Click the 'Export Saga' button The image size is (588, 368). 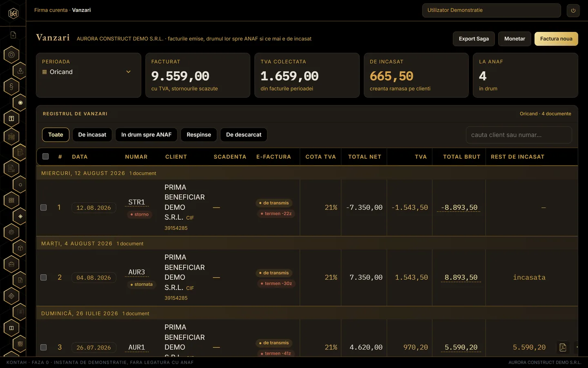(474, 39)
